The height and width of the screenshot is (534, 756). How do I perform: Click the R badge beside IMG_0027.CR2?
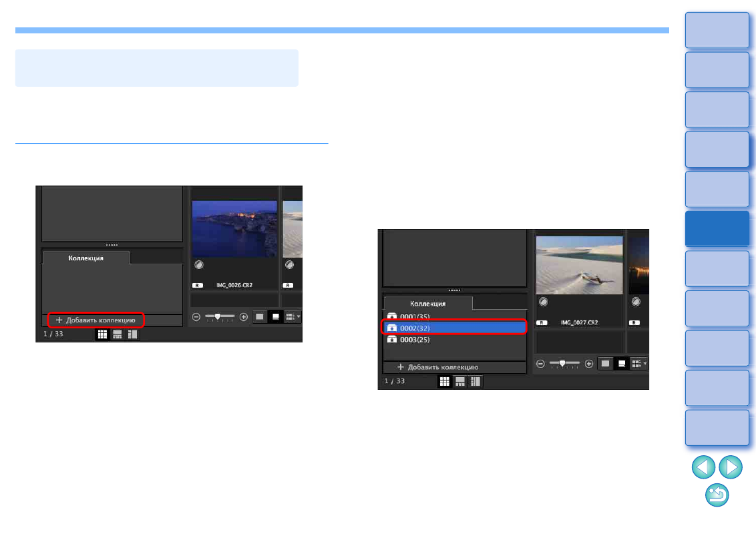click(x=542, y=323)
